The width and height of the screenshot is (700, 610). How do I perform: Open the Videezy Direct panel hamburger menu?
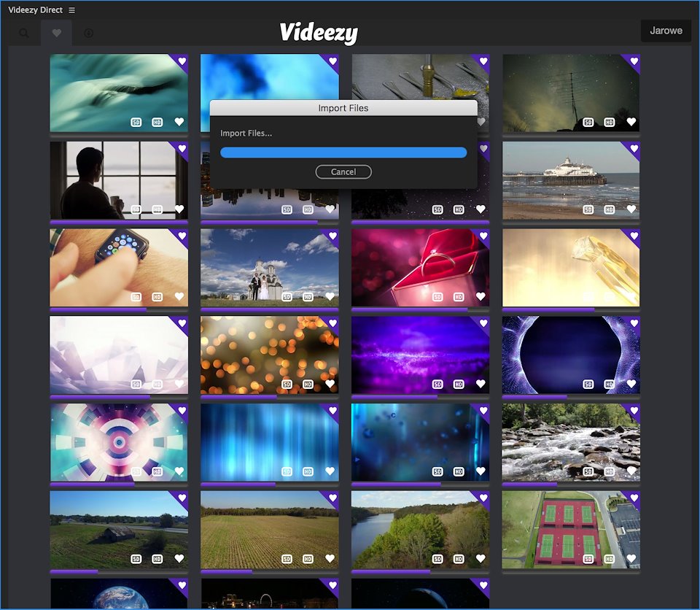coord(72,10)
